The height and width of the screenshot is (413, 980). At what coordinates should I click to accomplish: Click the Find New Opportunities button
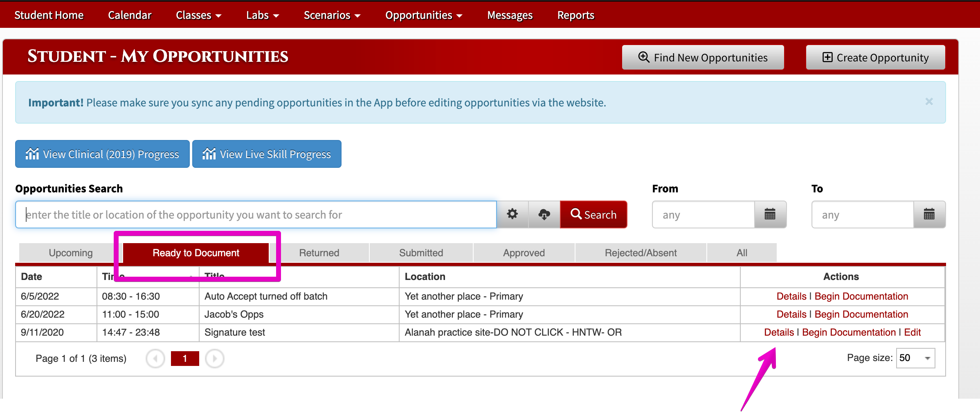(703, 57)
